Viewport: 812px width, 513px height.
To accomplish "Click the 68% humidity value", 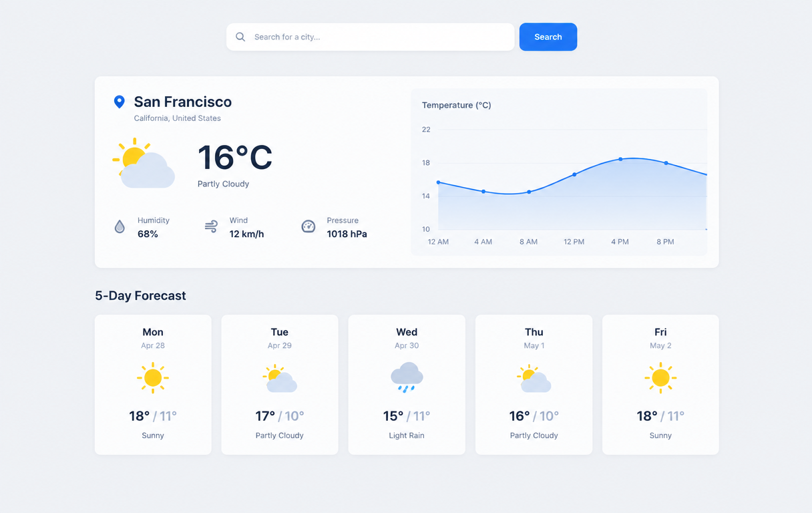I will coord(148,234).
